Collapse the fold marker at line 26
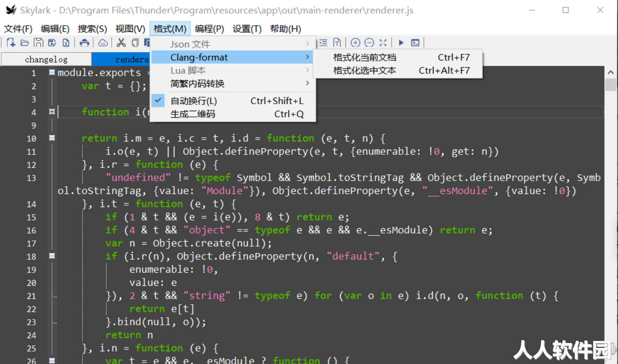618x364 pixels. pos(52,360)
